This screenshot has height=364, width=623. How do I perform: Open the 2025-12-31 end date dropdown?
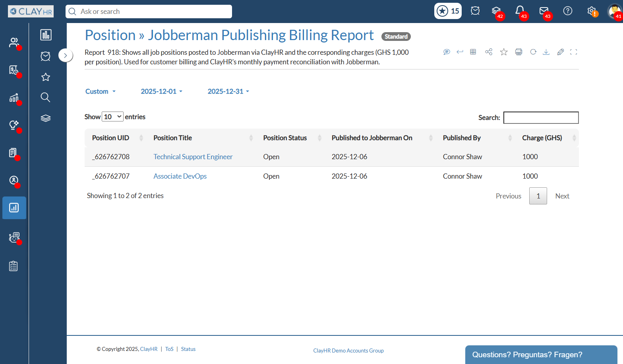click(228, 91)
